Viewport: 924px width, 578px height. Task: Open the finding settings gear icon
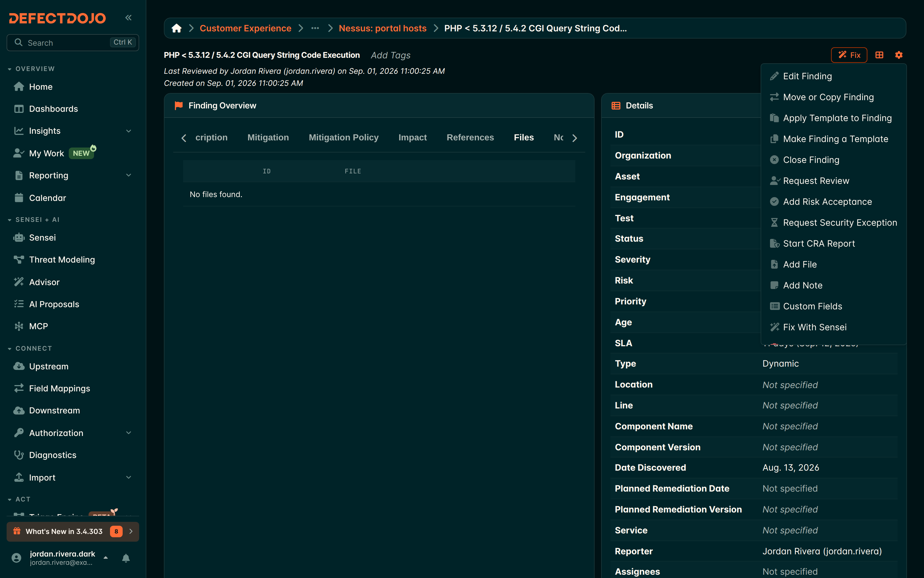tap(899, 55)
